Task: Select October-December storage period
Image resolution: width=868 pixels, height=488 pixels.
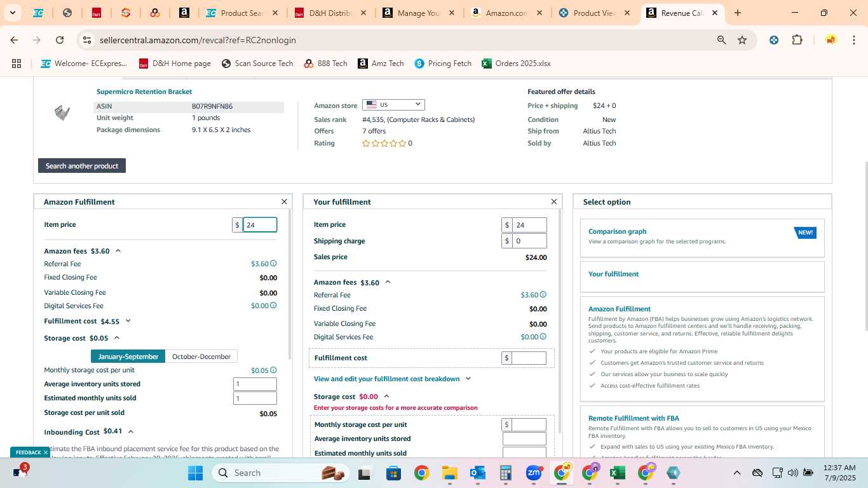Action: [201, 356]
